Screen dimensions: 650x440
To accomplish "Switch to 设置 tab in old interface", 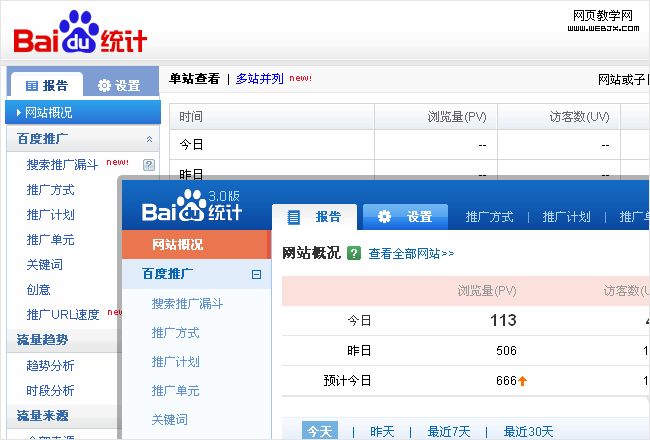I will [x=118, y=86].
